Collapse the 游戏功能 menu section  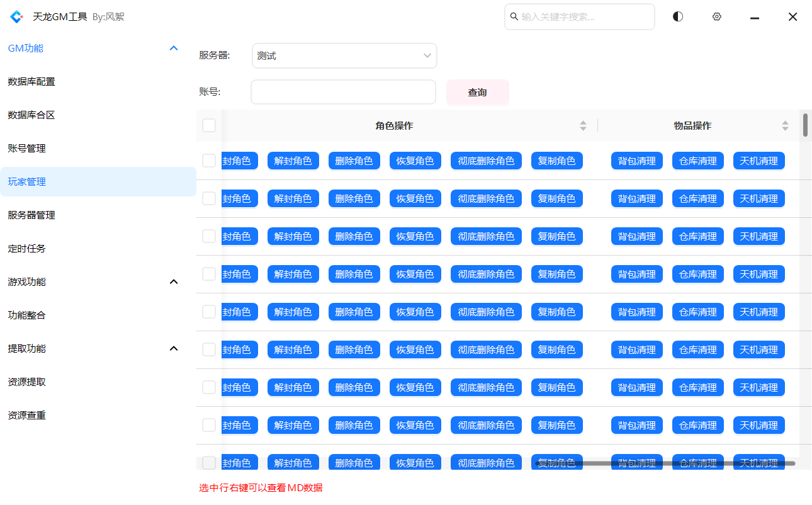coord(174,282)
